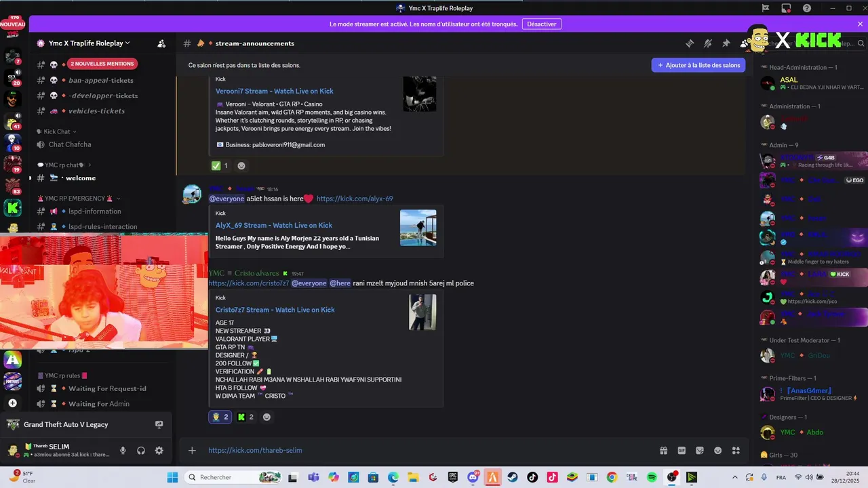Image resolution: width=868 pixels, height=488 pixels.
Task: Click the Cristo7z7 embed thumbnail
Action: (x=422, y=312)
